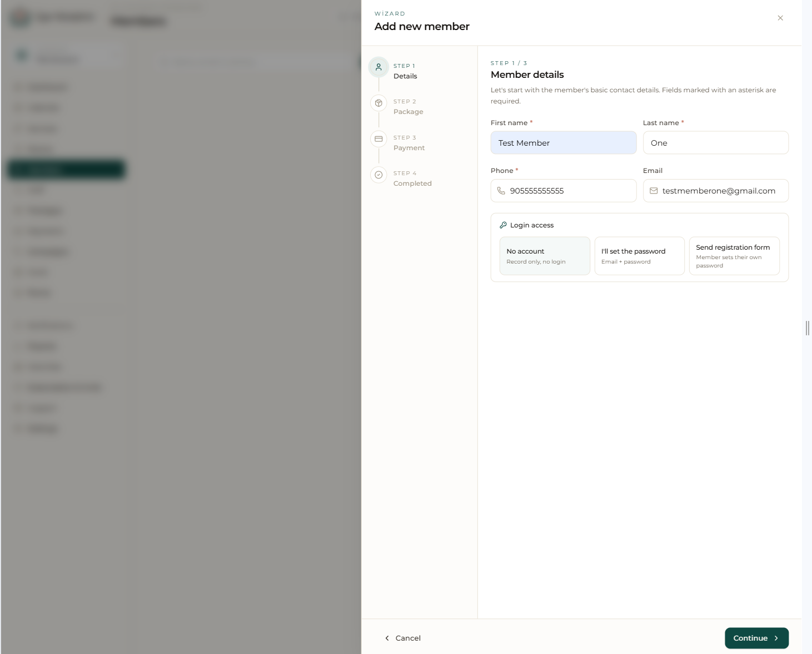Click the Login access label
Image resolution: width=812 pixels, height=654 pixels.
532,225
